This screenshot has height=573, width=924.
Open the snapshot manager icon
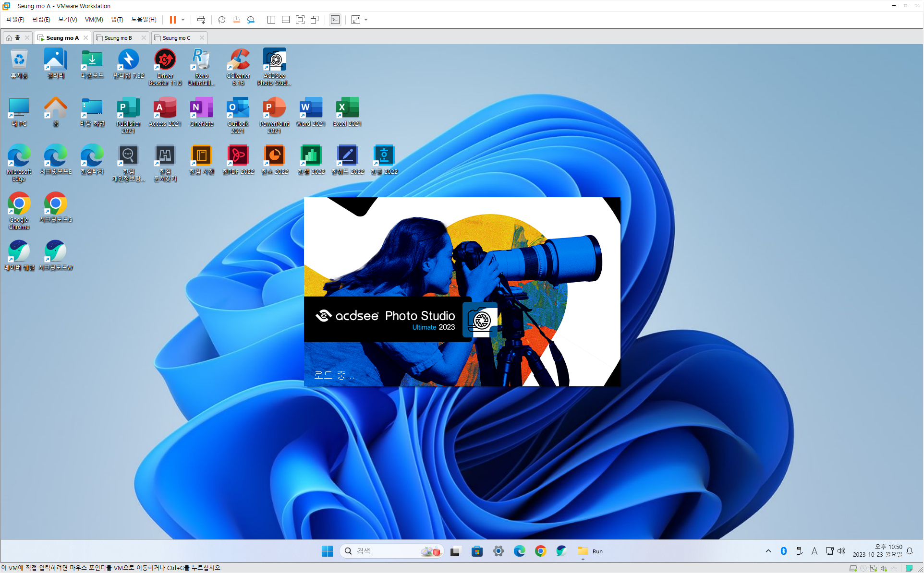click(251, 20)
